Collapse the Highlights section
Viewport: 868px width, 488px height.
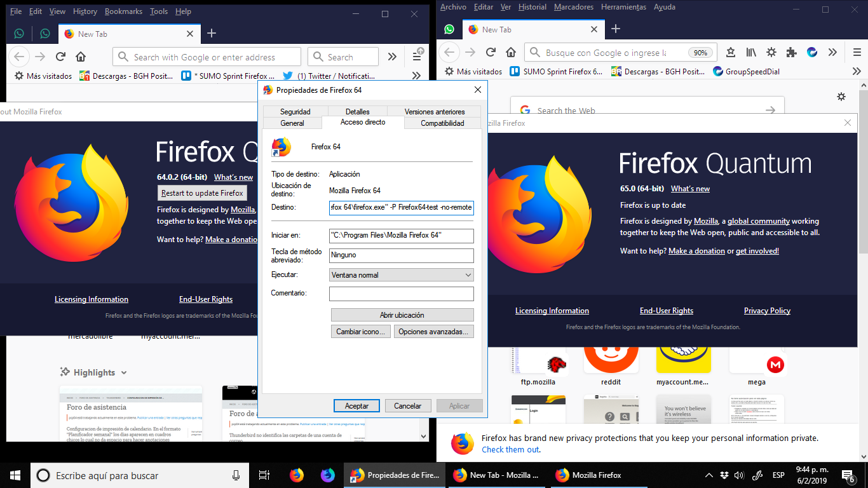coord(123,373)
